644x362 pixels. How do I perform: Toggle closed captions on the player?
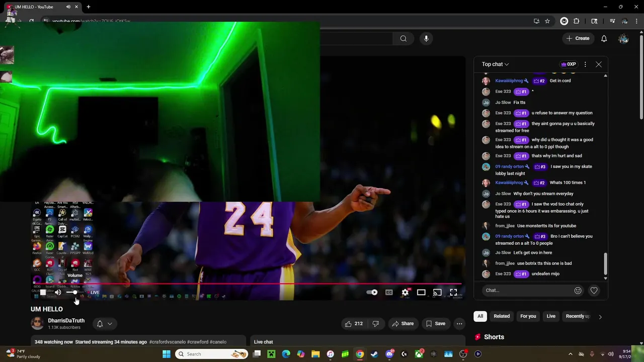pyautogui.click(x=389, y=292)
